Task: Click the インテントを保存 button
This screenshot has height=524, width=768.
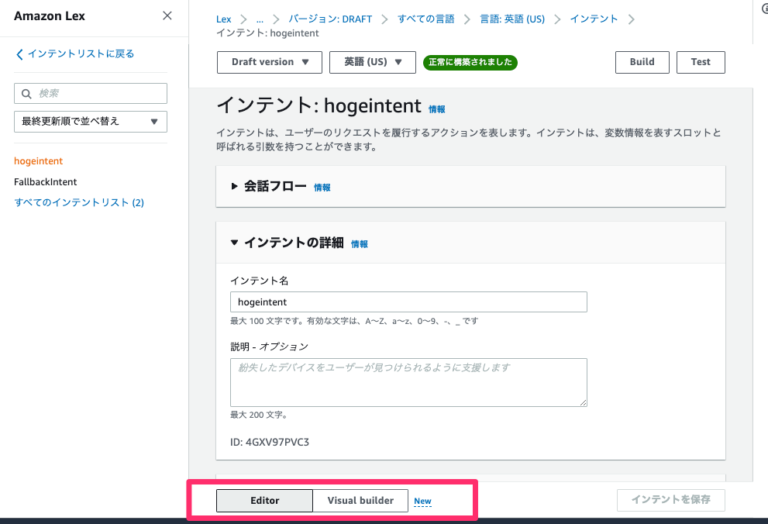Action: click(x=671, y=500)
